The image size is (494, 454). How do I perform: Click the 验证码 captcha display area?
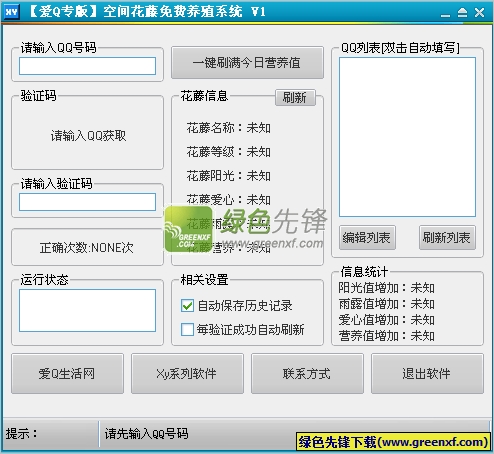(87, 135)
